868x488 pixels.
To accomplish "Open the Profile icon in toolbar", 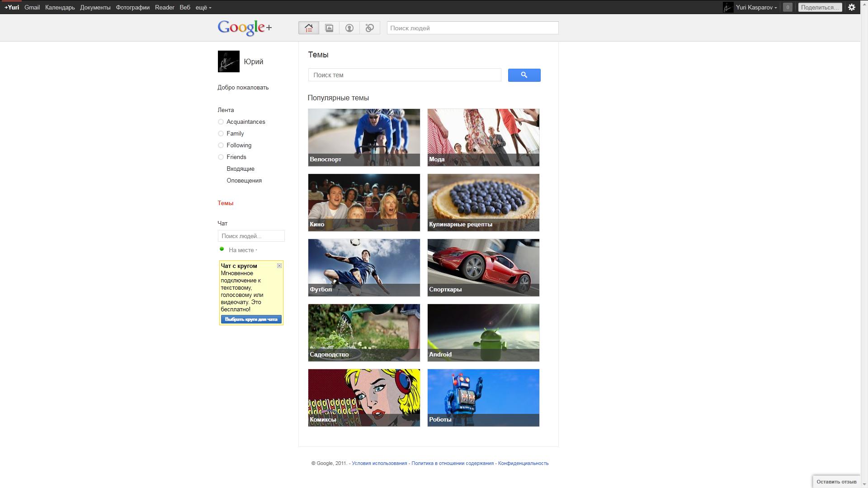I will pyautogui.click(x=349, y=28).
